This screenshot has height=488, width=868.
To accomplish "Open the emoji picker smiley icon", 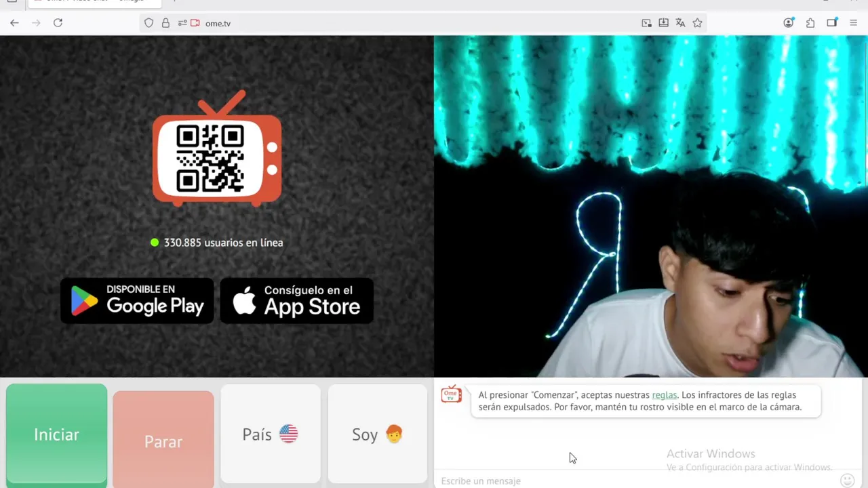I will pos(847,481).
